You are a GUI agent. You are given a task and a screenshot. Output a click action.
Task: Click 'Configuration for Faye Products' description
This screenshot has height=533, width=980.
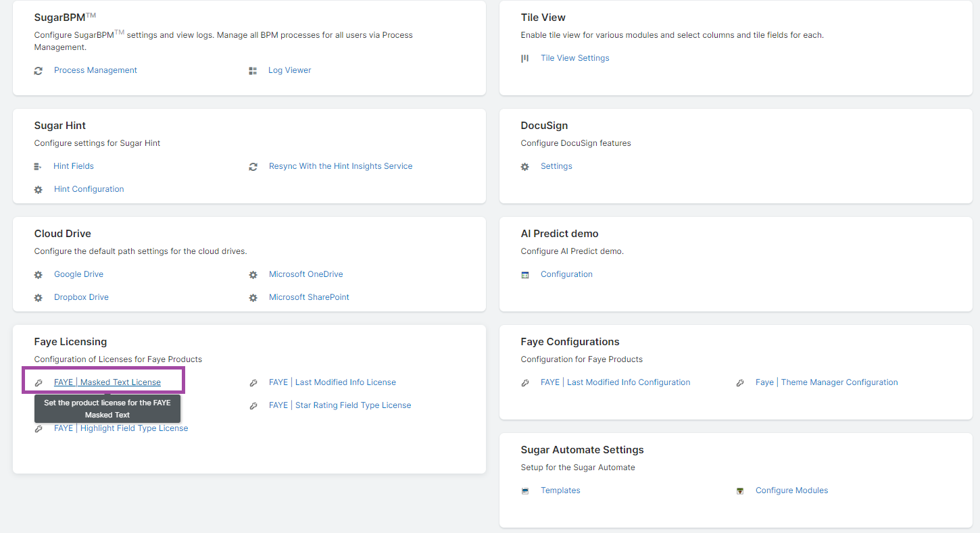(582, 359)
